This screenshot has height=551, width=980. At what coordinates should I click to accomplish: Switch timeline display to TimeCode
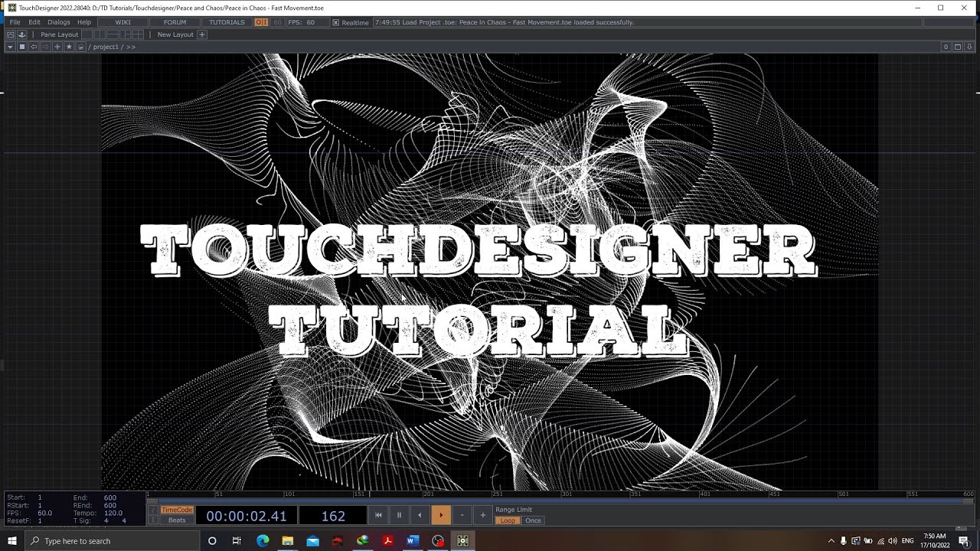point(177,510)
